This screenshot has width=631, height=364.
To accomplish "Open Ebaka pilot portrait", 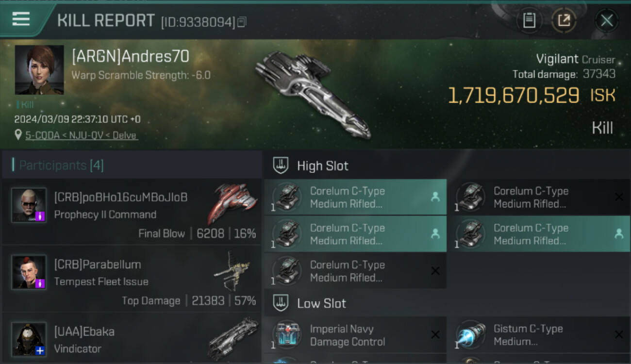I will [x=29, y=339].
